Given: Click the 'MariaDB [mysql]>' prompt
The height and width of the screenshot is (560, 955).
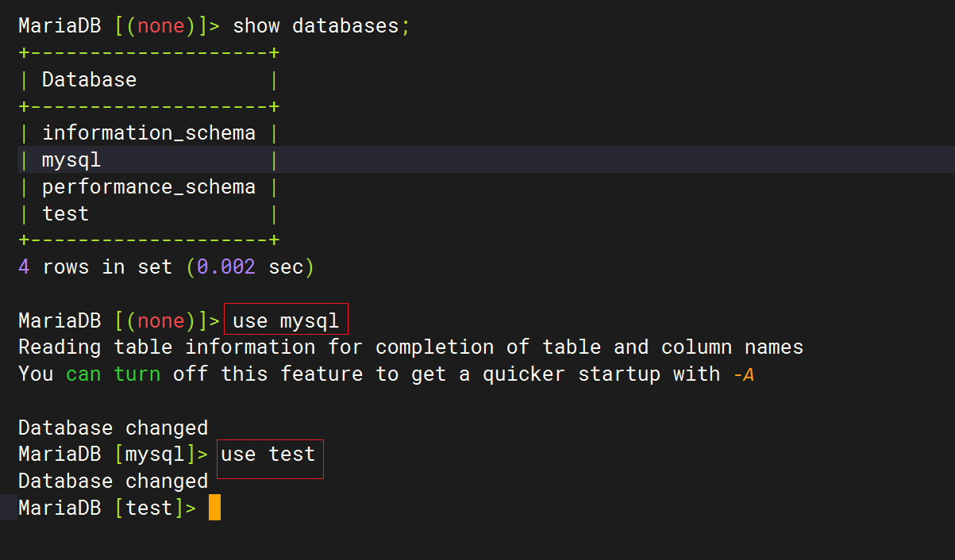Looking at the screenshot, I should (x=113, y=455).
